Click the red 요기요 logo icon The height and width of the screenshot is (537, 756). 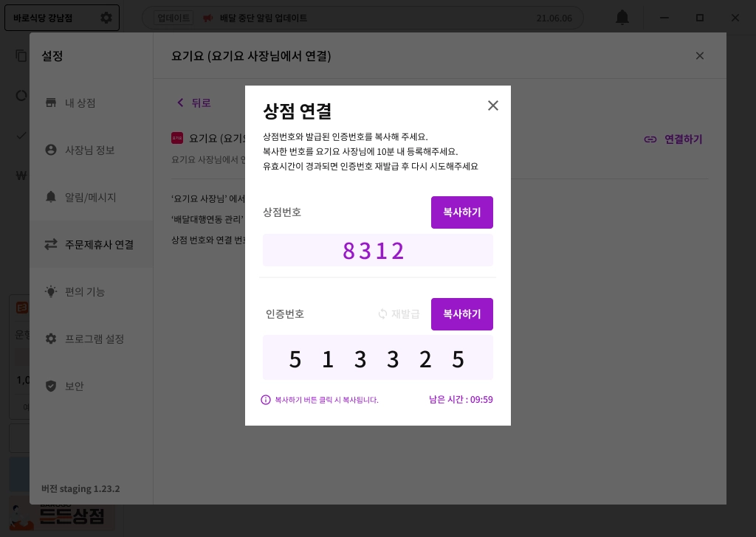177,138
